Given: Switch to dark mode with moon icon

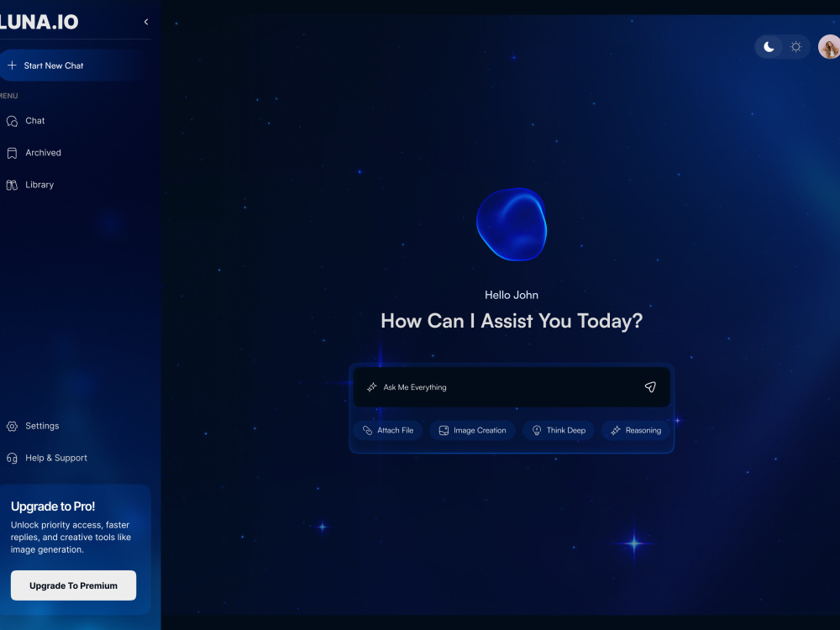Looking at the screenshot, I should 769,47.
